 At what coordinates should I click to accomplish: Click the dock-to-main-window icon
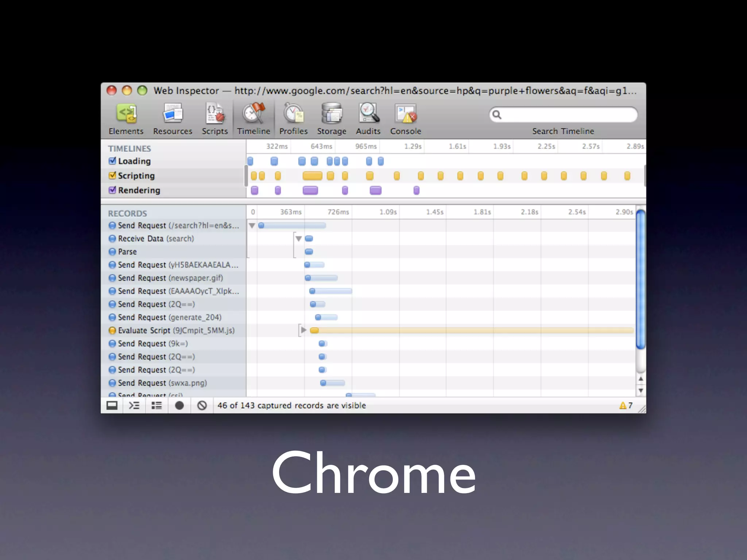click(112, 405)
